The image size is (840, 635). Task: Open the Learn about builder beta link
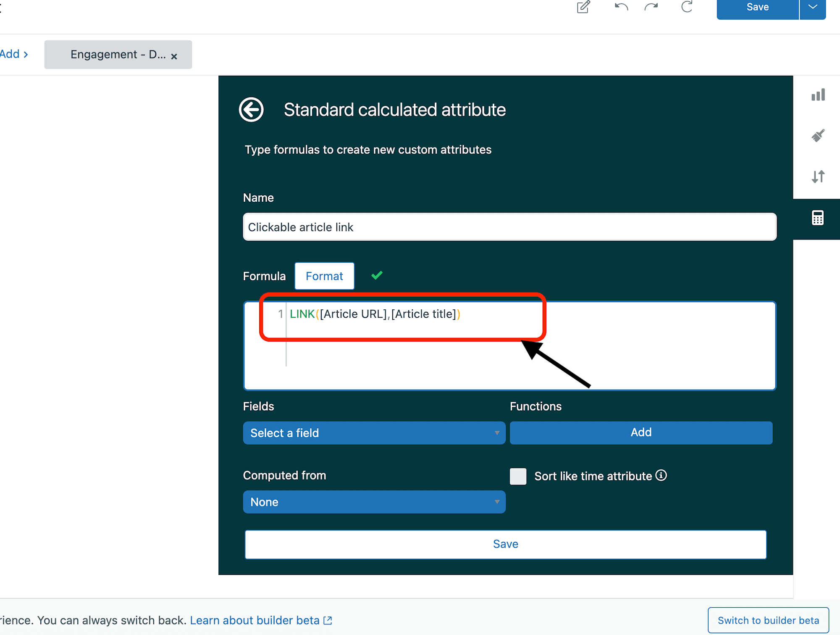261,620
